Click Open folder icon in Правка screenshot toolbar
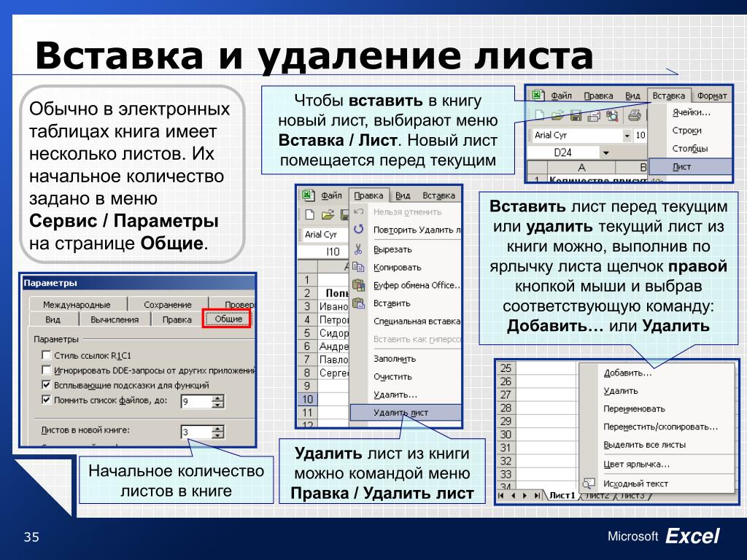 click(328, 215)
